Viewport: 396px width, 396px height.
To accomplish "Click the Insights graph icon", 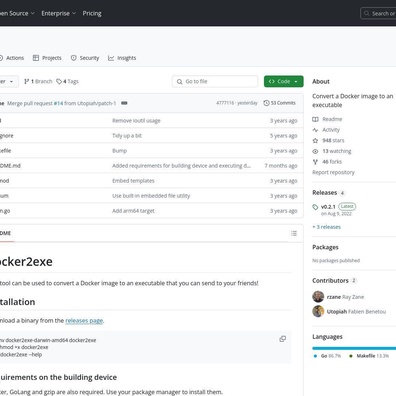I will pyautogui.click(x=111, y=58).
